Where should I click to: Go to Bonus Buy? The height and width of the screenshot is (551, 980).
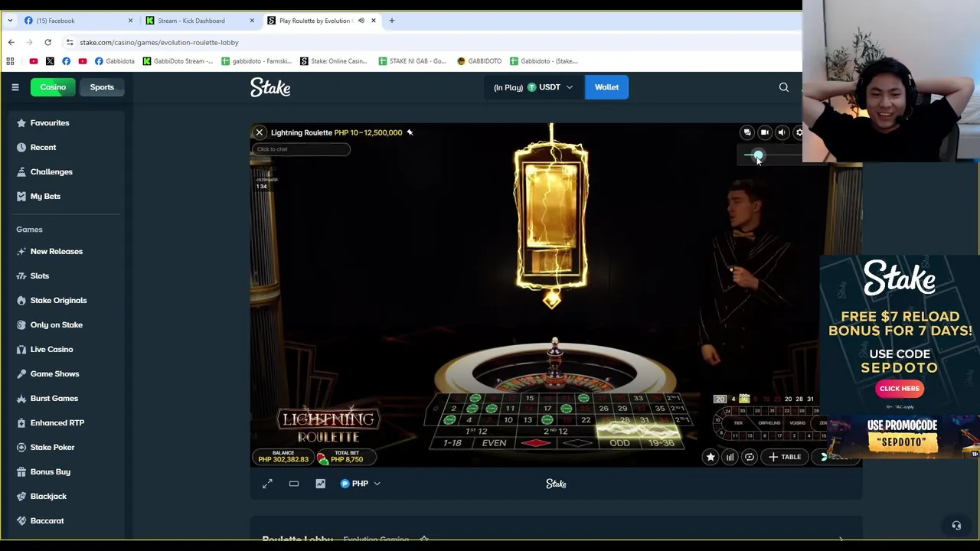pyautogui.click(x=50, y=471)
